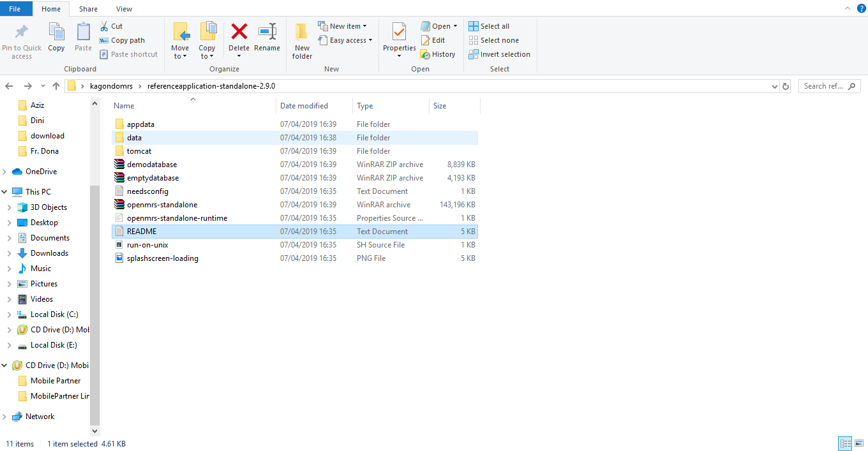Click the Paste ribbon button

tap(83, 37)
